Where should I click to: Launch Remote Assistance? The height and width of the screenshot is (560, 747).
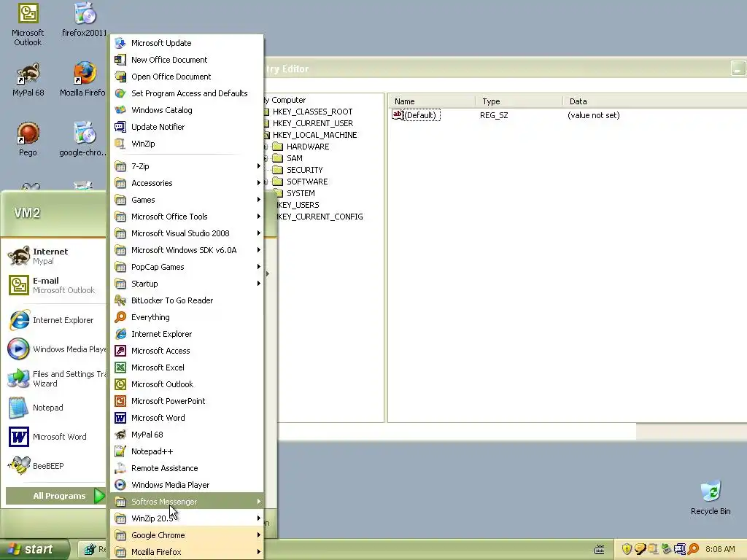click(x=187, y=468)
